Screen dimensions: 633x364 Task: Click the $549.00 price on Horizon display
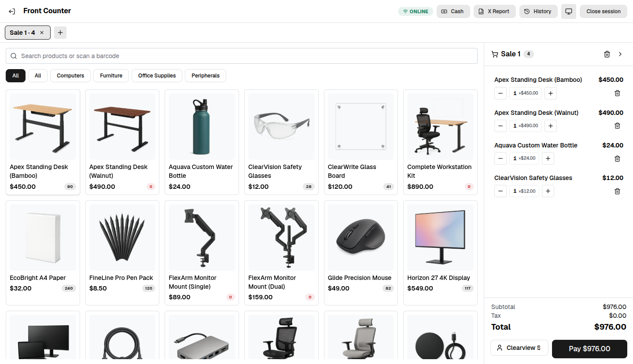(x=420, y=288)
